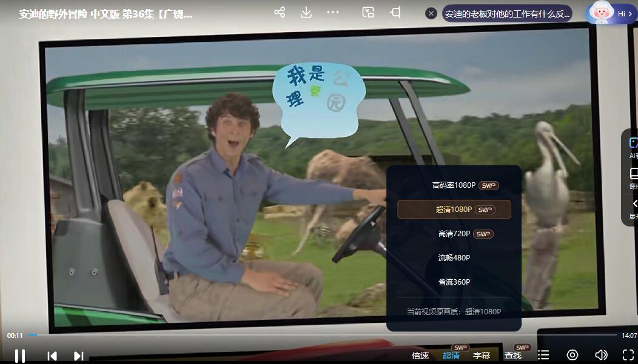This screenshot has height=364, width=638.
Task: Open the three-dot more options menu
Action: pos(333,12)
